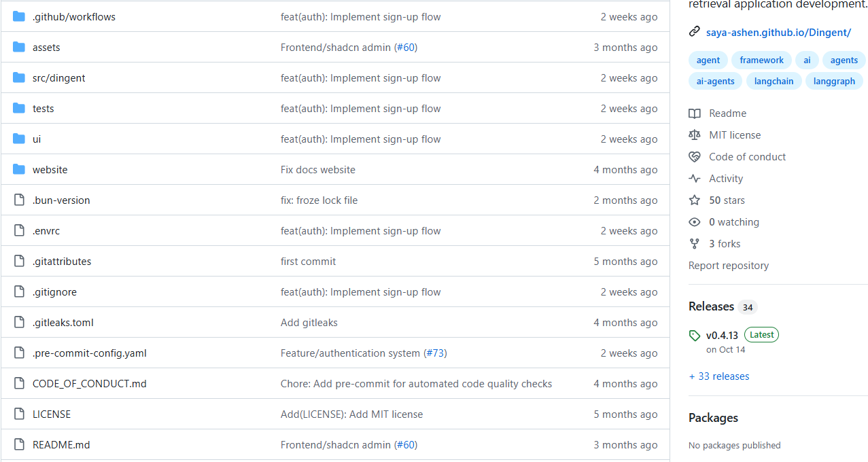This screenshot has width=868, height=462.
Task: Click the folder icon next to assets
Action: click(19, 48)
